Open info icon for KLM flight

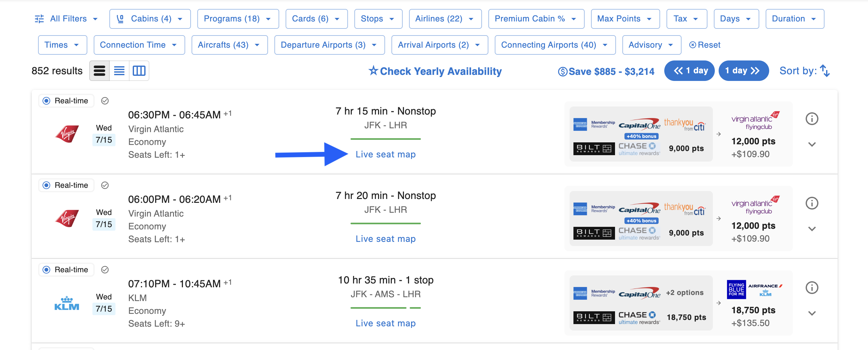click(x=812, y=288)
